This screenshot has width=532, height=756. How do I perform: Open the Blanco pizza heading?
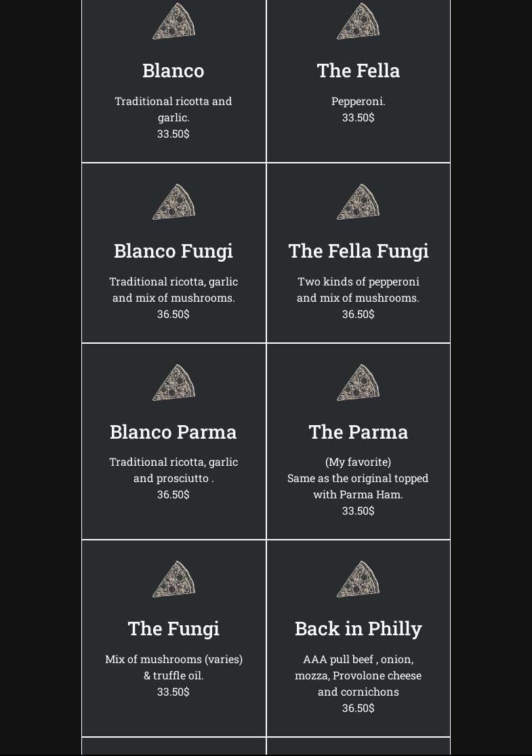point(173,71)
